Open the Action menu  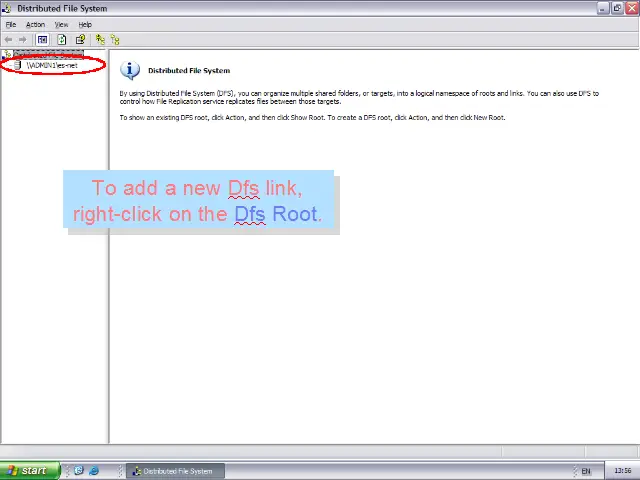click(36, 24)
